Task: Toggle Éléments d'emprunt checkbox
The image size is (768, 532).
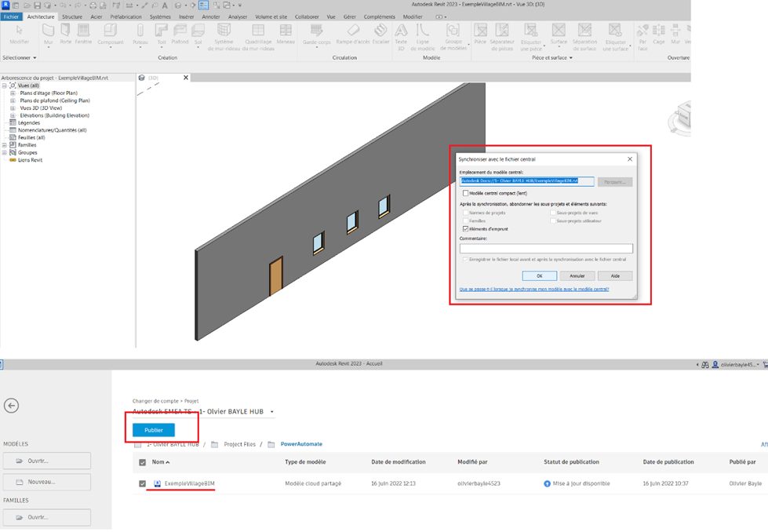Action: [465, 229]
